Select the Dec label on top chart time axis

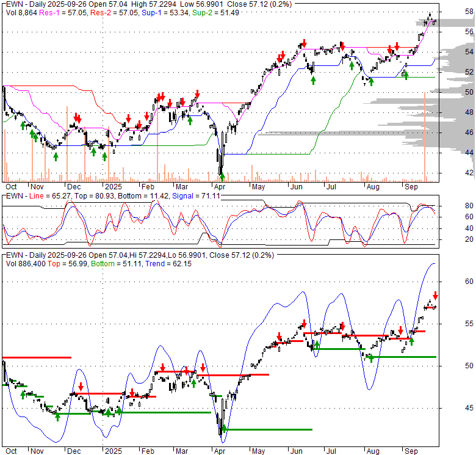pyautogui.click(x=74, y=187)
